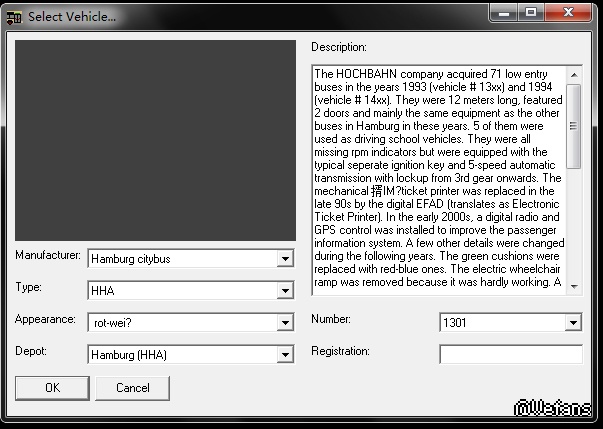This screenshot has height=429, width=603.
Task: Open the Manufacturer dropdown arrow
Action: coord(286,259)
